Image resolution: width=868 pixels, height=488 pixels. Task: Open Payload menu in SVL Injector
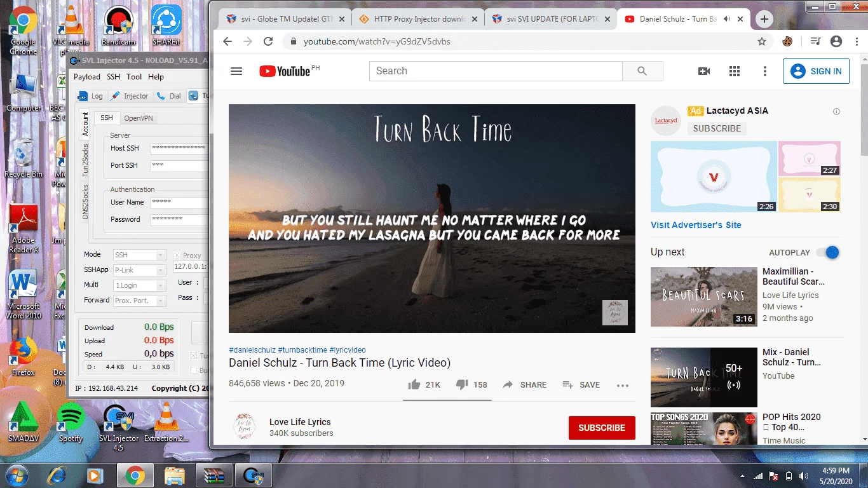tap(87, 77)
